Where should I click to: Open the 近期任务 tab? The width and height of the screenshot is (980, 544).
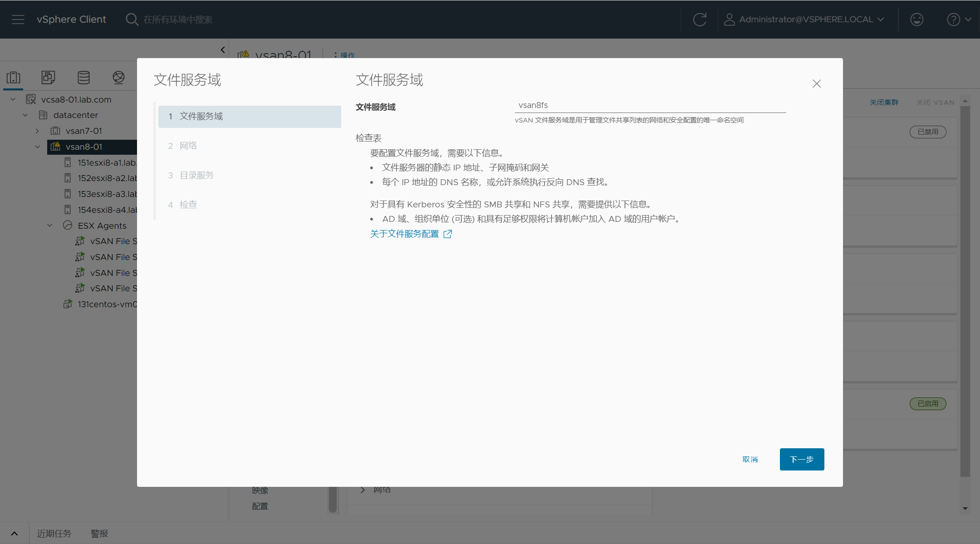click(x=54, y=534)
